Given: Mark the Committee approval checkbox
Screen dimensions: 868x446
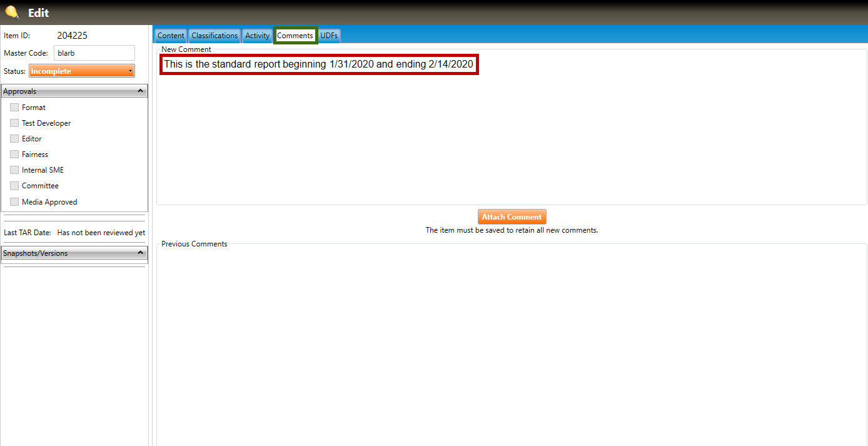Looking at the screenshot, I should [x=14, y=186].
